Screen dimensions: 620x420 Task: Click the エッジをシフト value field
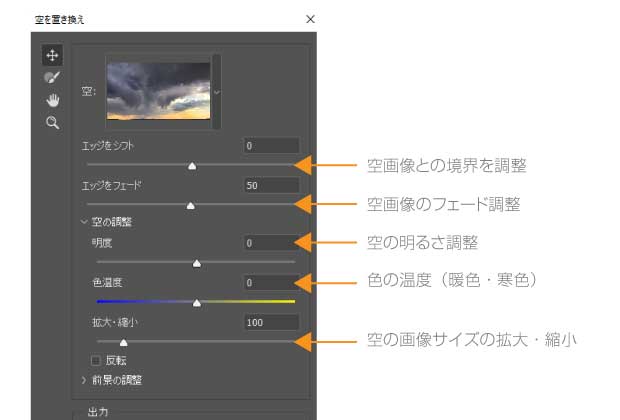pos(271,146)
